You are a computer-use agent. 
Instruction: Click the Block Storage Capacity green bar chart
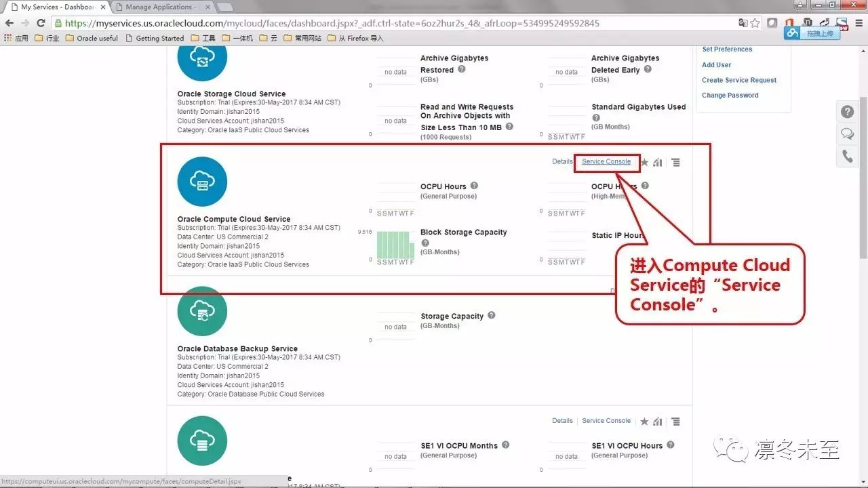[x=395, y=244]
